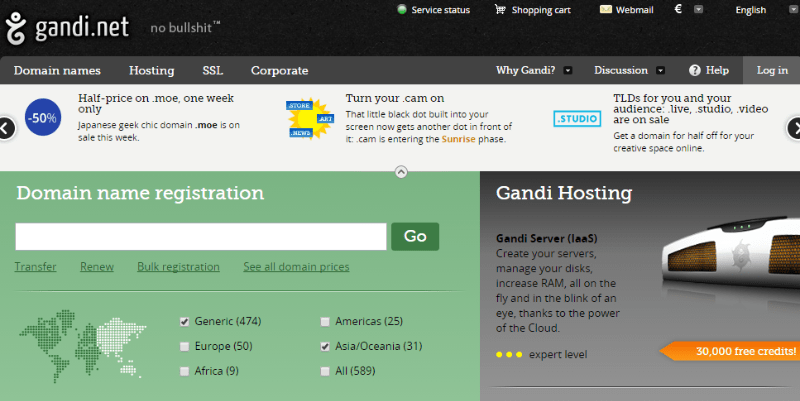Go to previous promotion slide
The image size is (800, 401).
tap(6, 128)
